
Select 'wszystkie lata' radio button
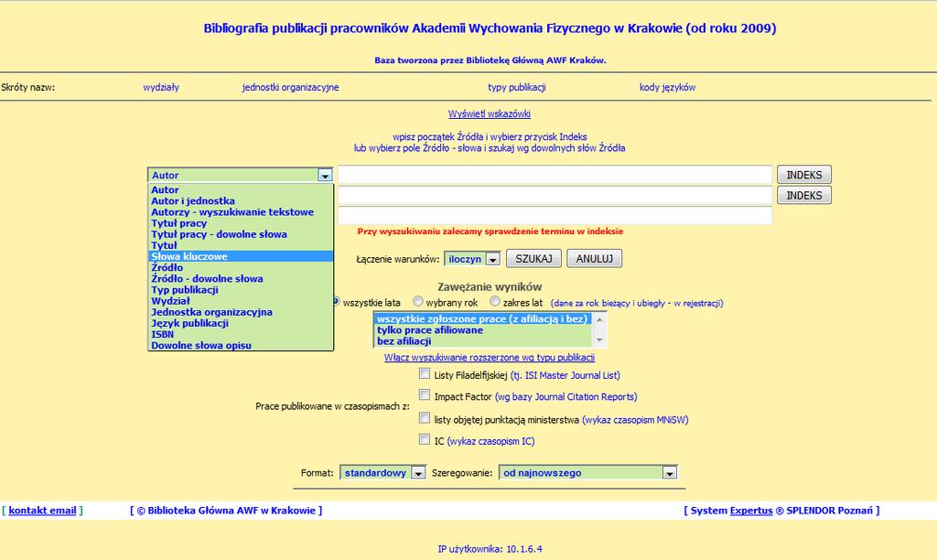tap(336, 301)
